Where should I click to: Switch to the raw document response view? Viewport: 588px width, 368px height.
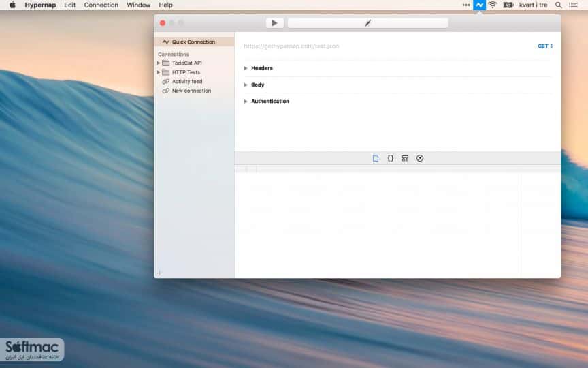coord(376,159)
